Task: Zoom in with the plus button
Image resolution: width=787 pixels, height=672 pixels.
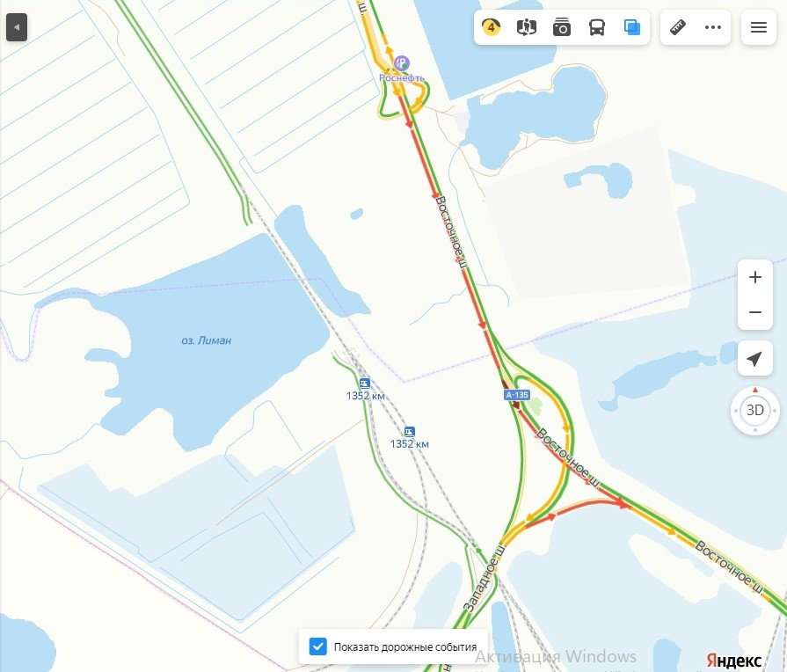Action: tap(754, 277)
